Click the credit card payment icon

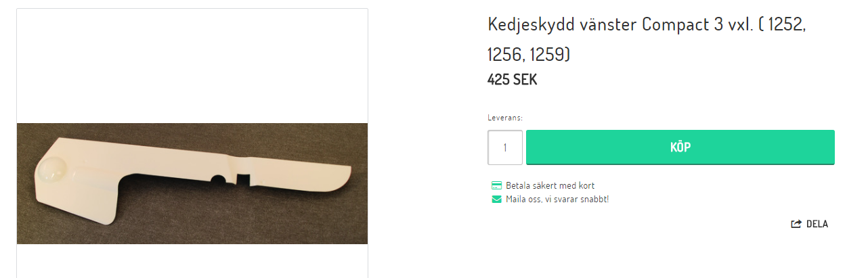coord(496,185)
